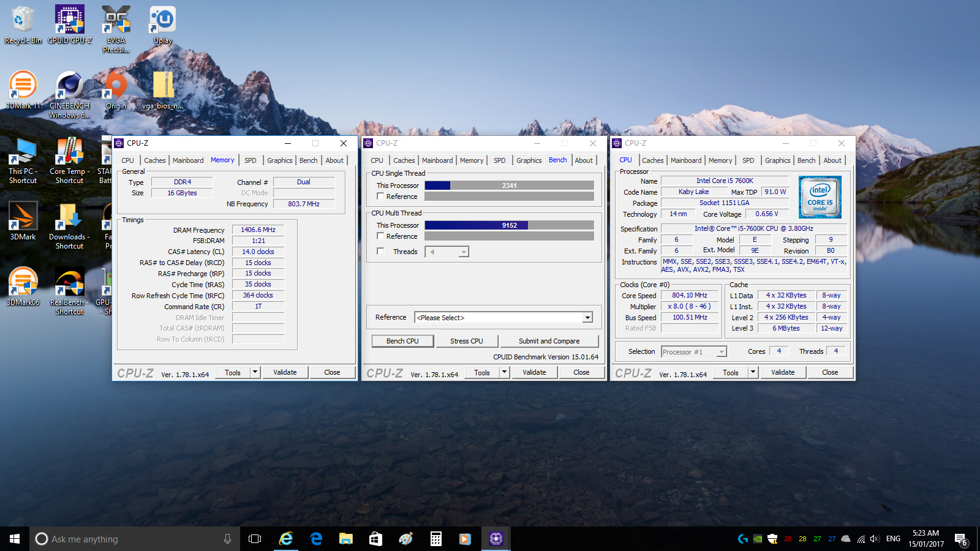
Task: Launch Uplay desktop shortcut
Action: [163, 24]
